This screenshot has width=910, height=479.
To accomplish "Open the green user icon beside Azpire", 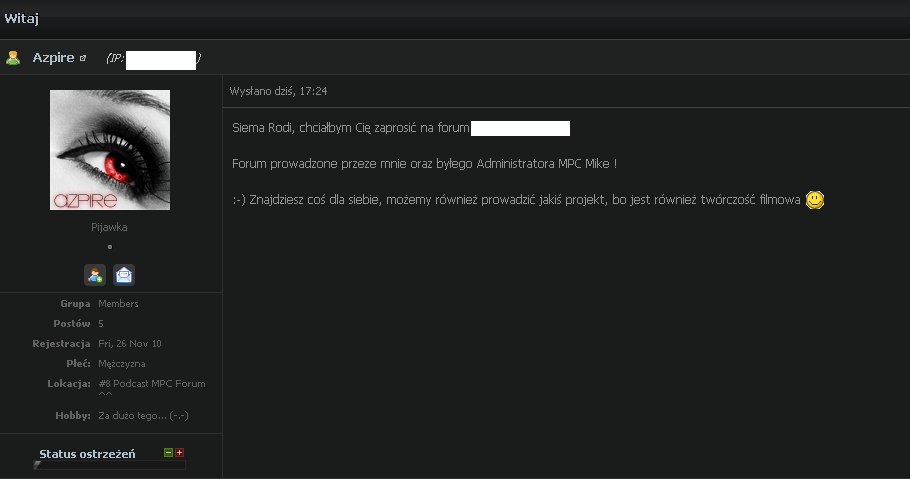I will click(x=13, y=57).
